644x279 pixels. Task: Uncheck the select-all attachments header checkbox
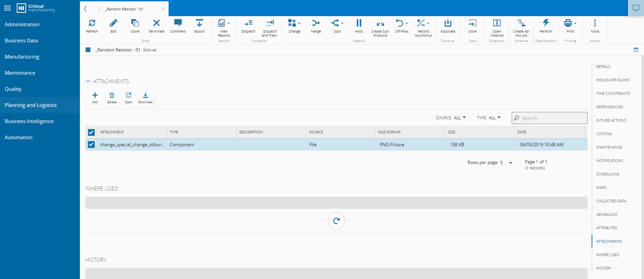(91, 132)
